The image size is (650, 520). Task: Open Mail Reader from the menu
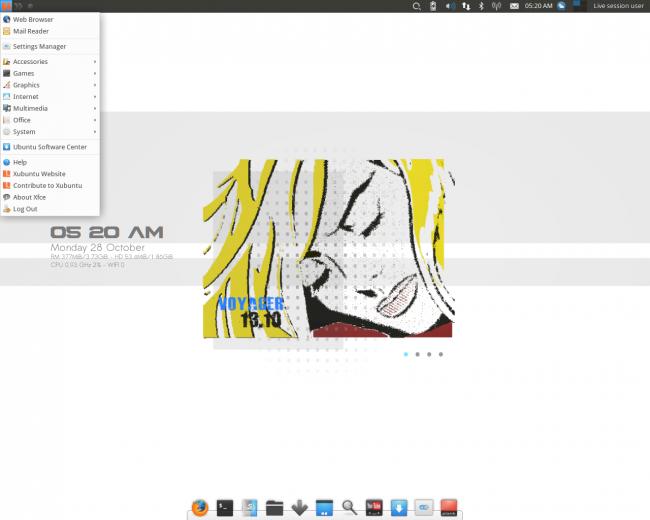point(50,31)
